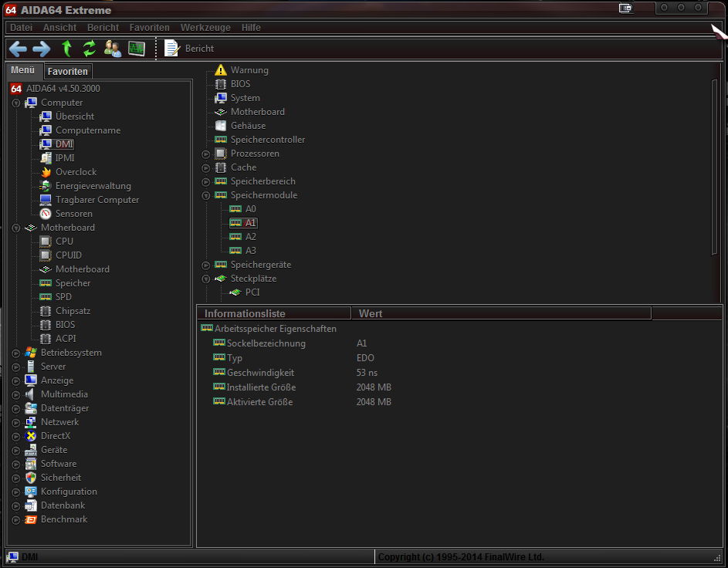Click the PCI slot icon
Viewport: 728px width, 568px height.
tap(235, 292)
